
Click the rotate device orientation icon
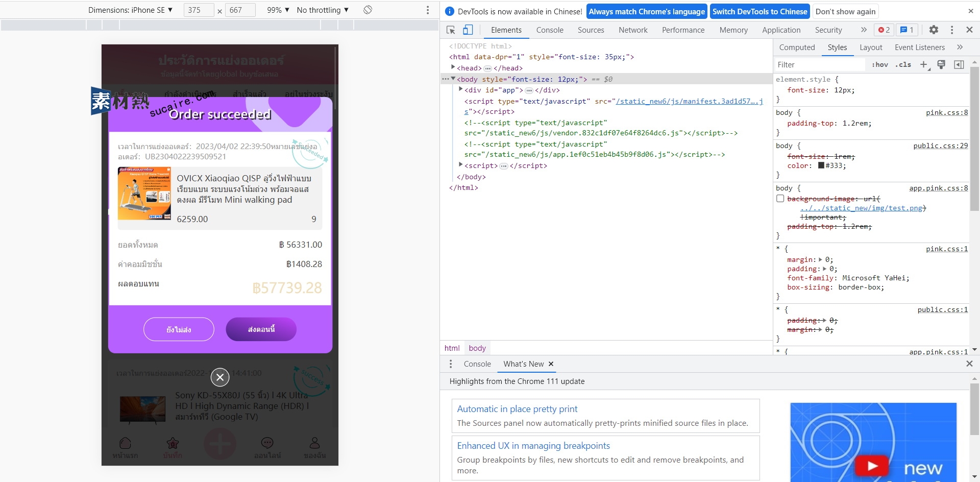tap(367, 10)
